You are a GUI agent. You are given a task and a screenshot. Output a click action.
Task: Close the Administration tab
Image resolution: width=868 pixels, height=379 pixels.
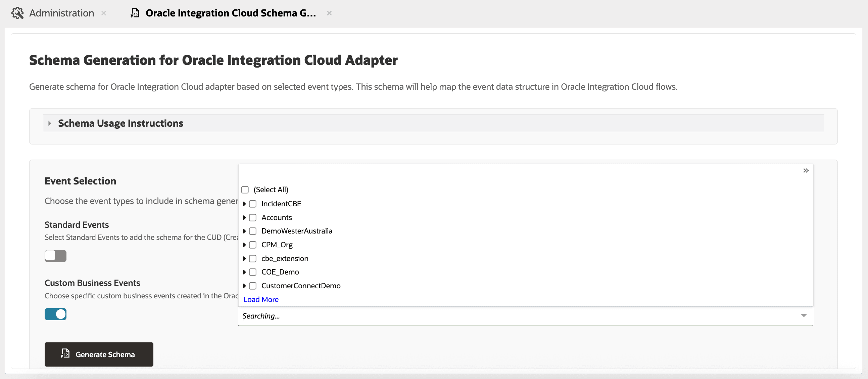[104, 13]
